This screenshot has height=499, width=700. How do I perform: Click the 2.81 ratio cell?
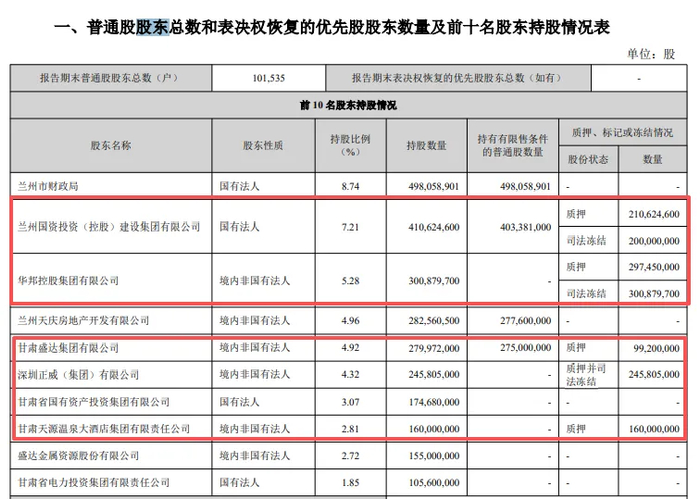tap(350, 428)
